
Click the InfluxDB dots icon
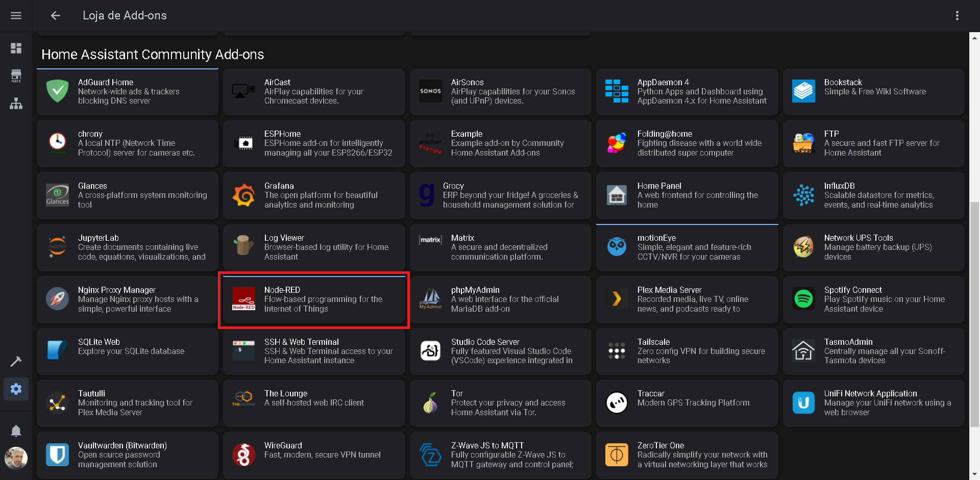point(803,195)
